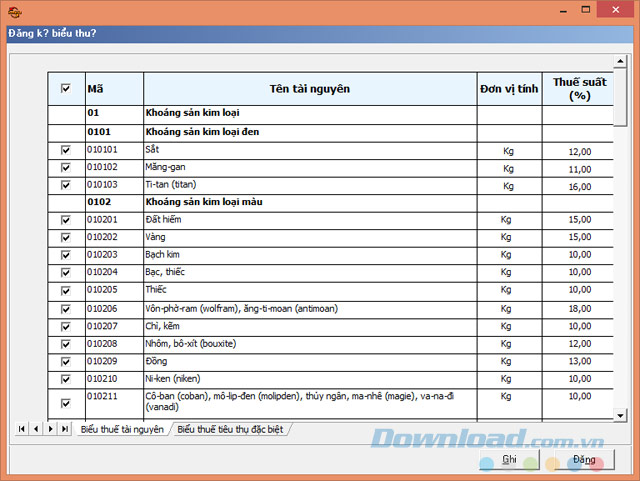Click the Tên tài nguyên column header
This screenshot has width=640, height=481.
coord(310,89)
